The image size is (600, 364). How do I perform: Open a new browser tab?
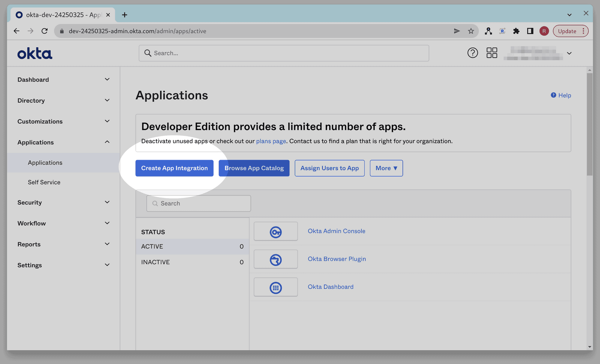[124, 15]
